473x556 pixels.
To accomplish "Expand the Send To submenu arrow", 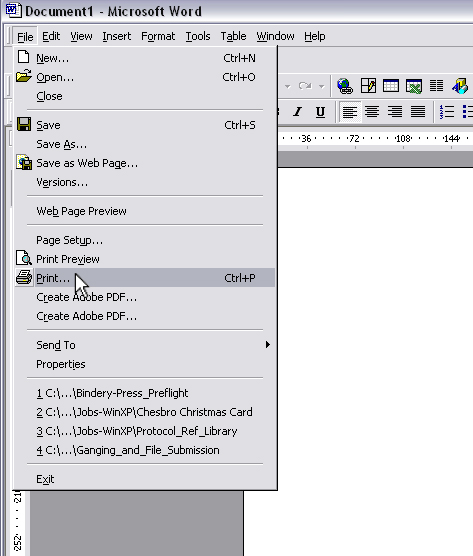I will click(268, 345).
